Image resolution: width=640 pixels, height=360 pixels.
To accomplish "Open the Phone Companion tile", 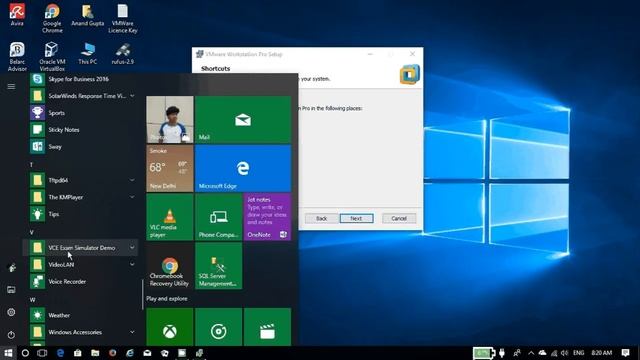I will pyautogui.click(x=218, y=217).
